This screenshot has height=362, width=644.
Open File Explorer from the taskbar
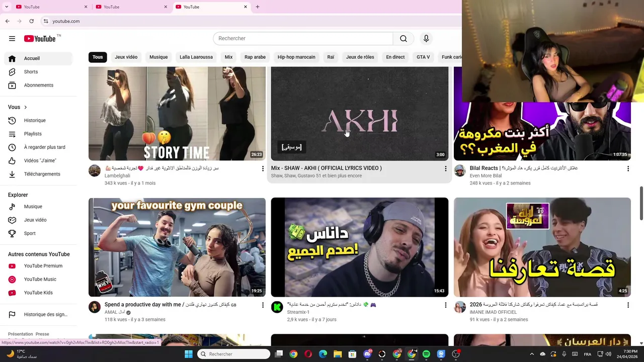338,354
